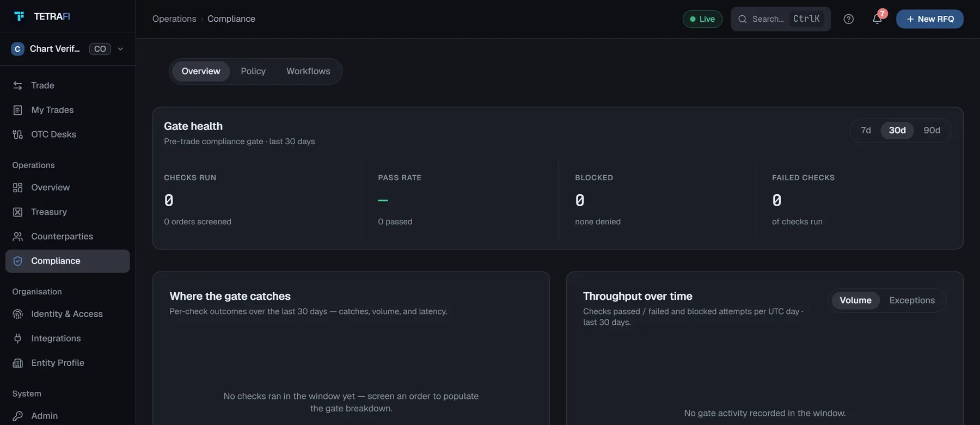980x425 pixels.
Task: Switch throughput chart to Volume
Action: point(855,300)
